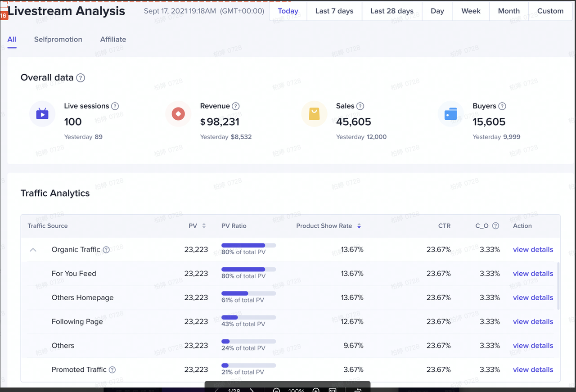Click the yellow Sales bag icon
Image resolution: width=576 pixels, height=392 pixels.
[x=314, y=114]
